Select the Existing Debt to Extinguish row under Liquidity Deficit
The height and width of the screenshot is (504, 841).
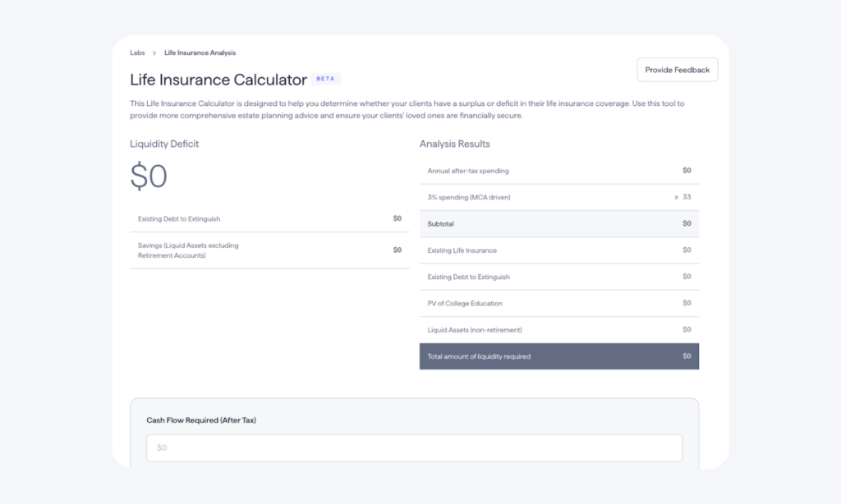(269, 219)
